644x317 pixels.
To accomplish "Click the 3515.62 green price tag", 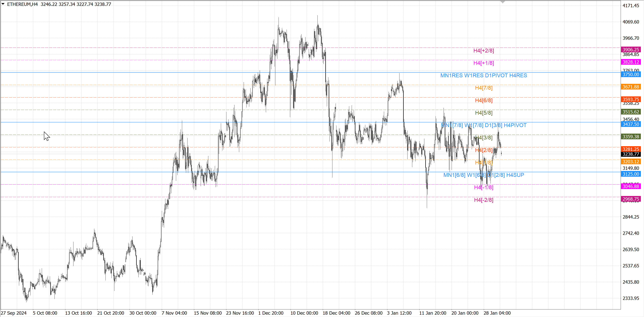I will click(631, 112).
